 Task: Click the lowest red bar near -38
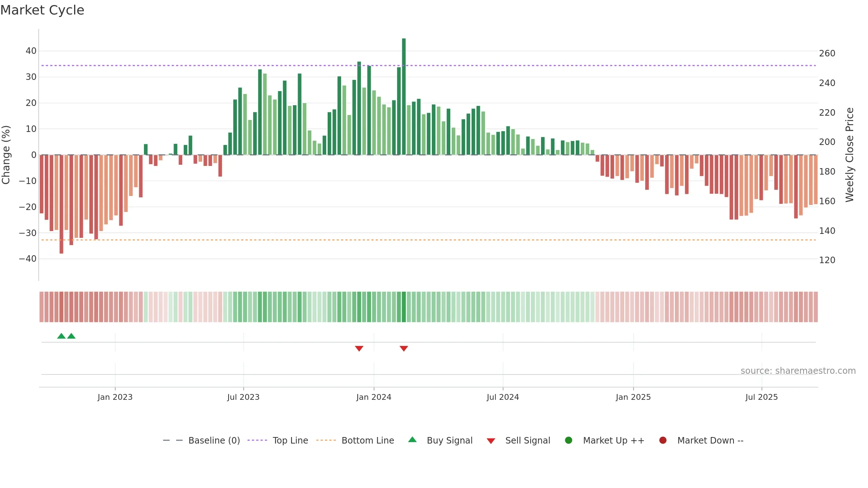(x=61, y=204)
